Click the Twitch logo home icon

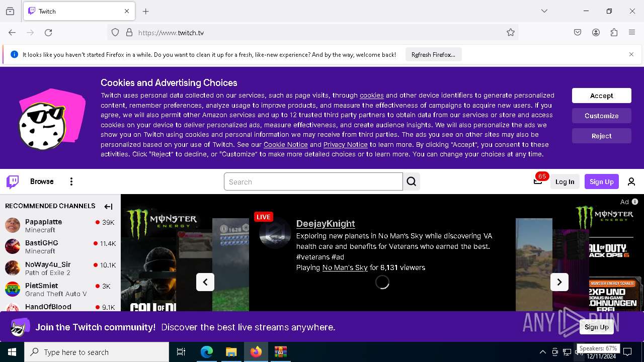coord(13,182)
